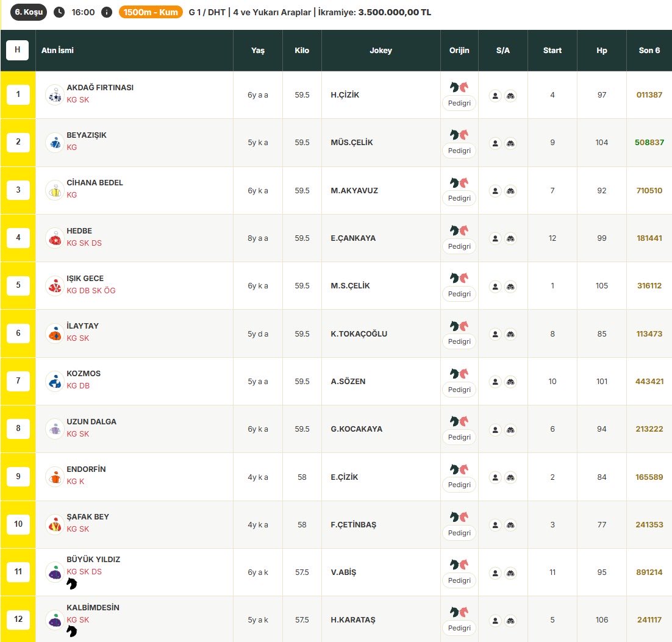The height and width of the screenshot is (642, 672).
Task: Click the owner person icon in KALBİMDESİN row
Action: coord(495,620)
